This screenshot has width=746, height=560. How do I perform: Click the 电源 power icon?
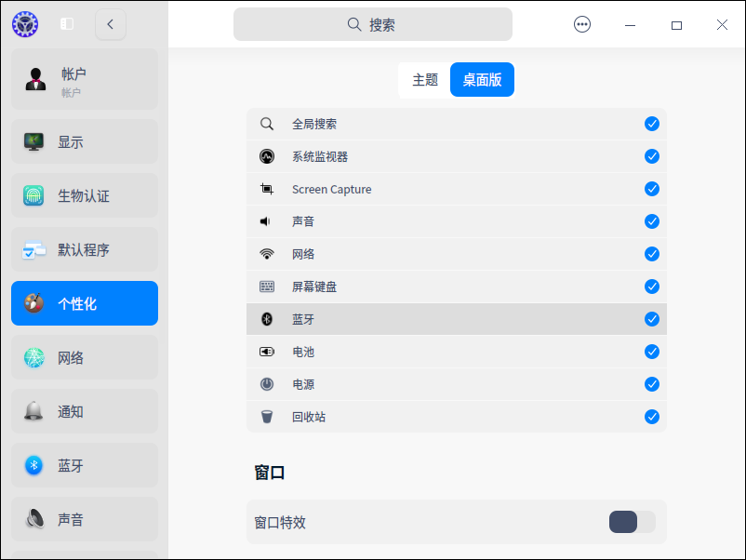point(267,384)
